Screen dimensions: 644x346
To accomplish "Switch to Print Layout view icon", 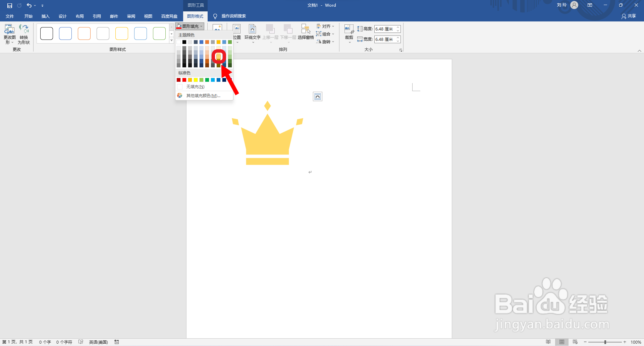I will (561, 342).
